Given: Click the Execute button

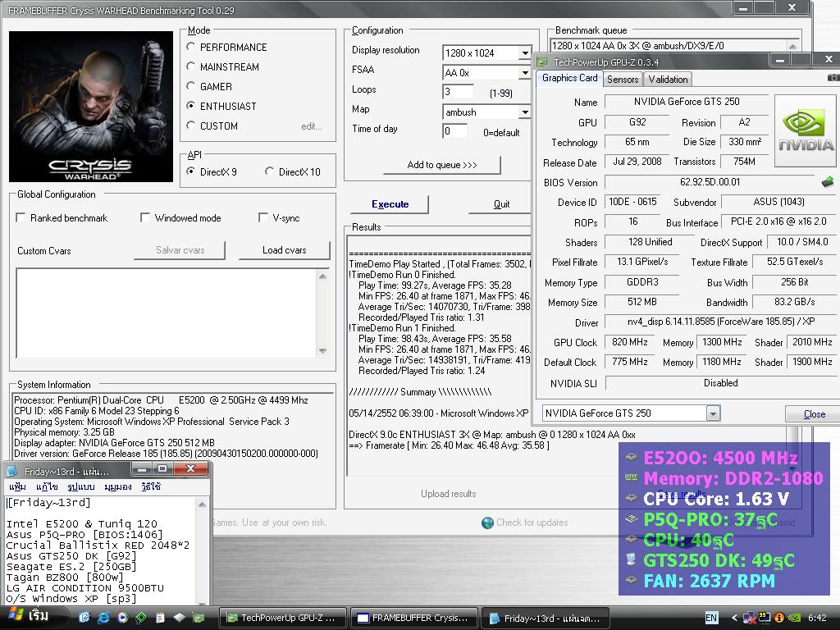Looking at the screenshot, I should pyautogui.click(x=390, y=204).
